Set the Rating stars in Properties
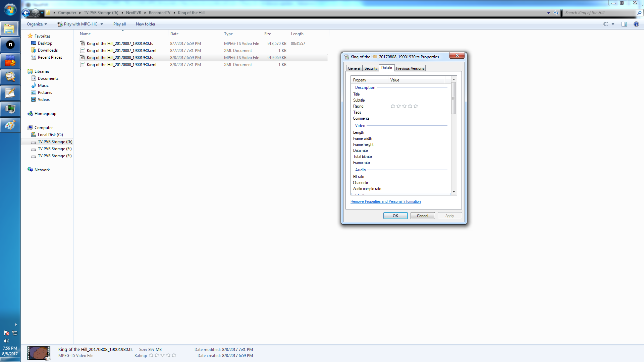This screenshot has height=362, width=644. (404, 106)
